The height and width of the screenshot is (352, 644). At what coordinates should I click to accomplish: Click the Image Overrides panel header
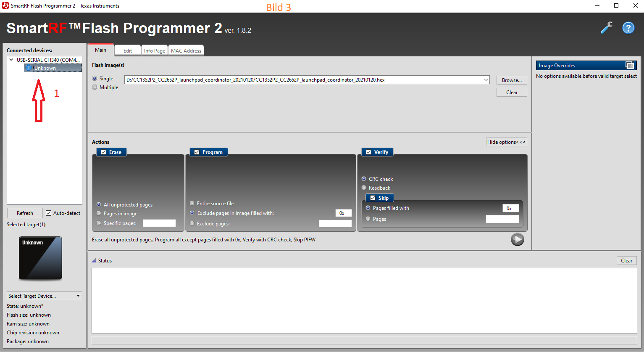(x=586, y=65)
